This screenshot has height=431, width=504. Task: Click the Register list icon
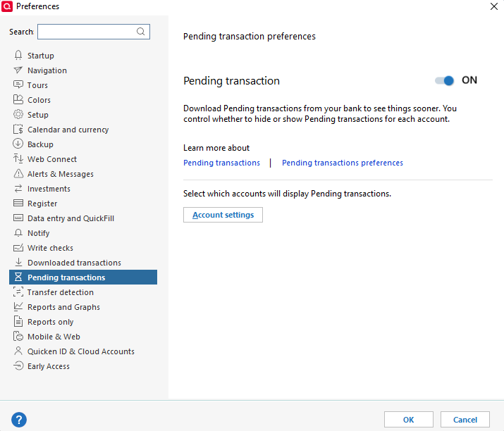pos(18,203)
